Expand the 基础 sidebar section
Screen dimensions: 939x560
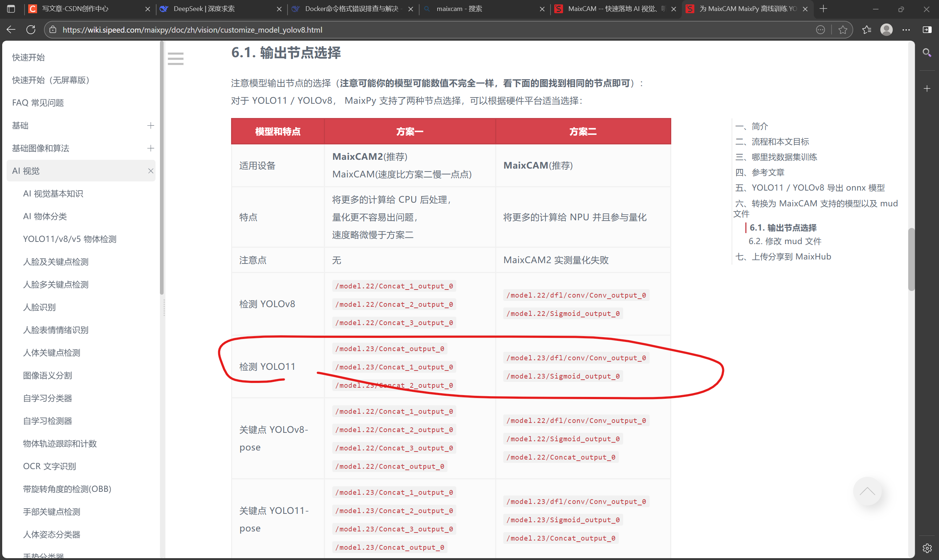(x=150, y=125)
